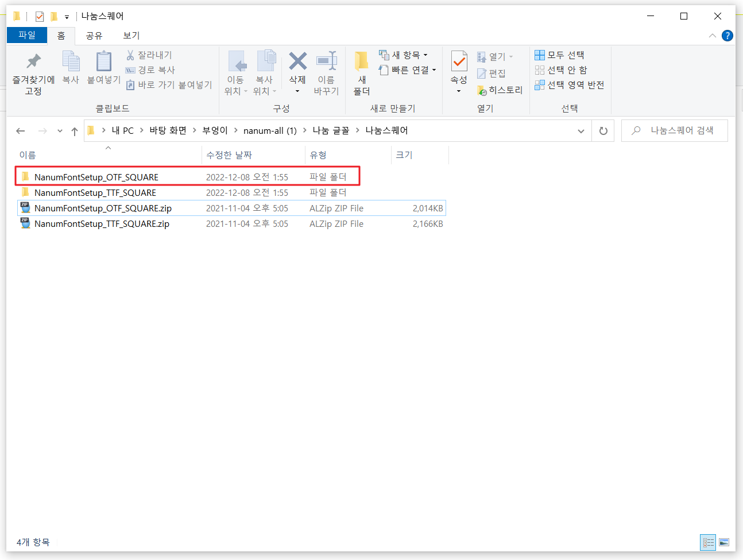The image size is (743, 560).
Task: Click 내 PC in the address bar
Action: [x=122, y=130]
